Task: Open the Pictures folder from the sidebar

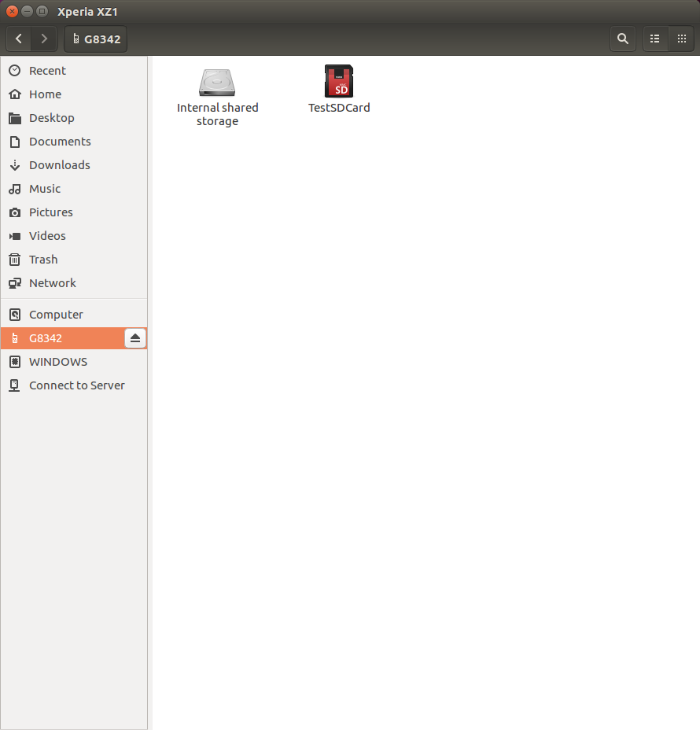Action: coord(50,212)
